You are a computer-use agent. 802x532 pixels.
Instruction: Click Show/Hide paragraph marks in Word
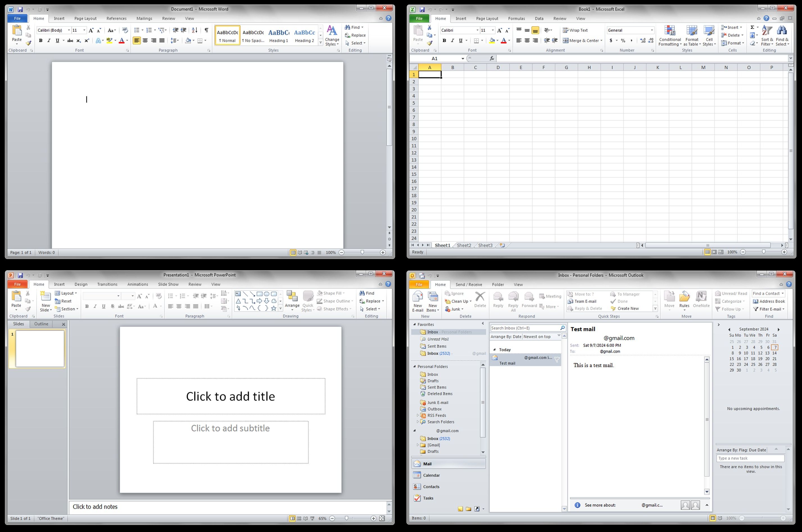click(x=206, y=30)
